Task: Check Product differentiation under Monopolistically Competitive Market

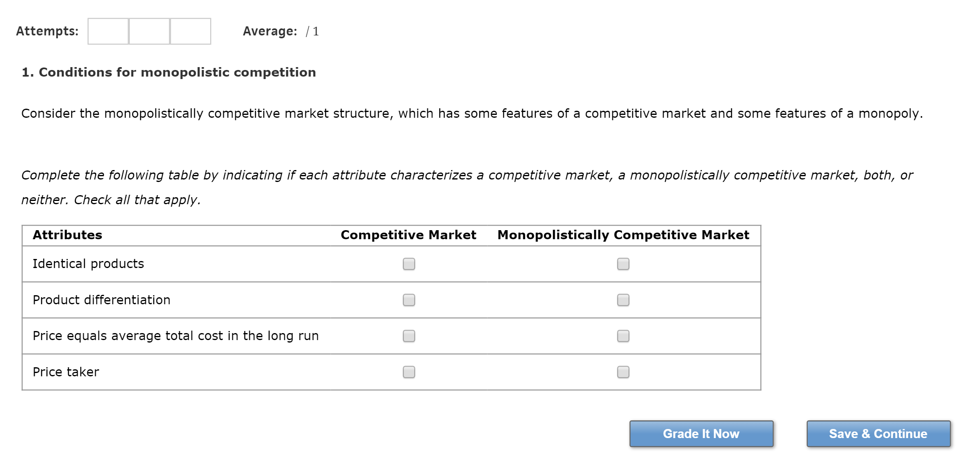Action: (x=623, y=300)
